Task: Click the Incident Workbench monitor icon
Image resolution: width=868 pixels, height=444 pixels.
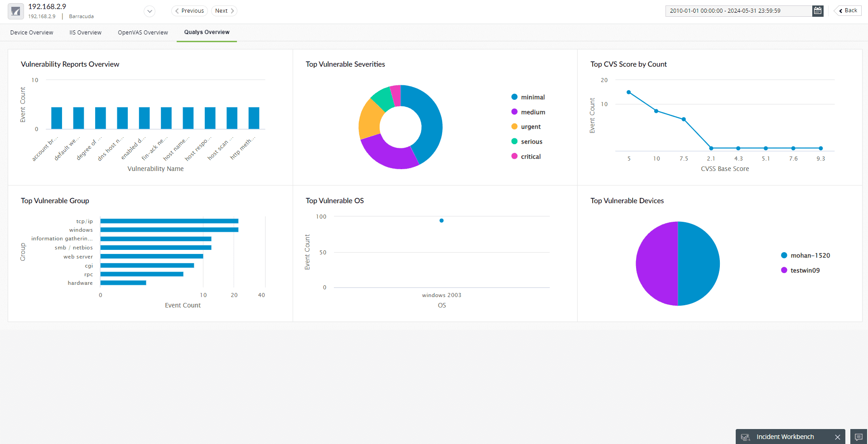Action: click(x=745, y=437)
